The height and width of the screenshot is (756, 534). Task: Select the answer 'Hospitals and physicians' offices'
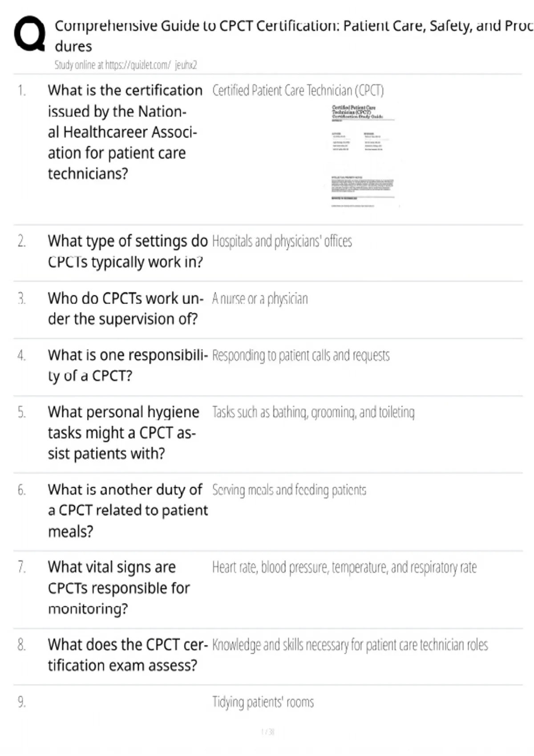coord(282,241)
